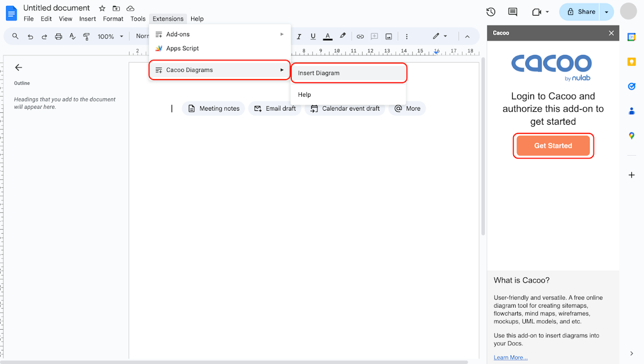644x364 pixels.
Task: Expand the Cacoo Diagrams submenu
Action: pyautogui.click(x=220, y=70)
